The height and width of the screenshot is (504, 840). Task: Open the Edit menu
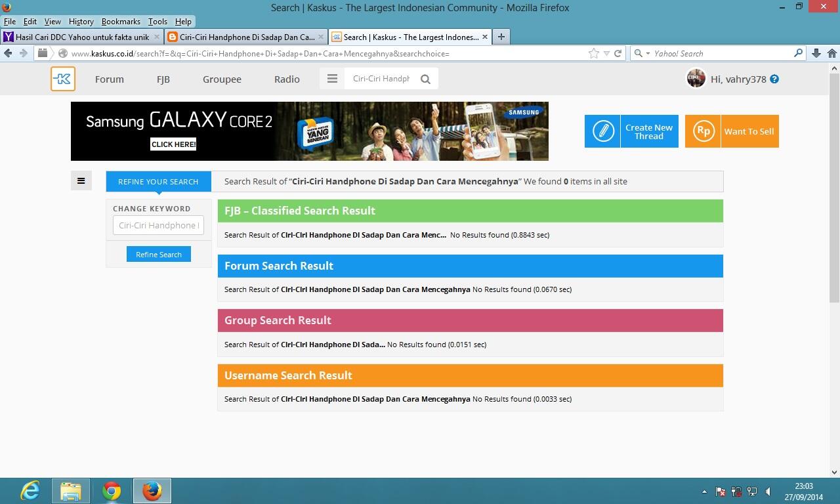(x=30, y=22)
